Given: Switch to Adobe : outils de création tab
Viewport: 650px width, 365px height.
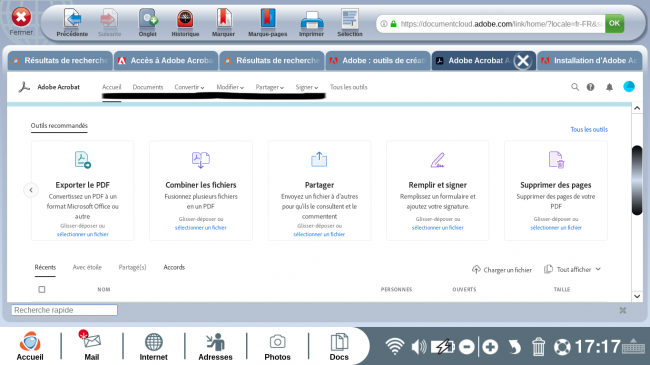Looking at the screenshot, I should point(378,61).
